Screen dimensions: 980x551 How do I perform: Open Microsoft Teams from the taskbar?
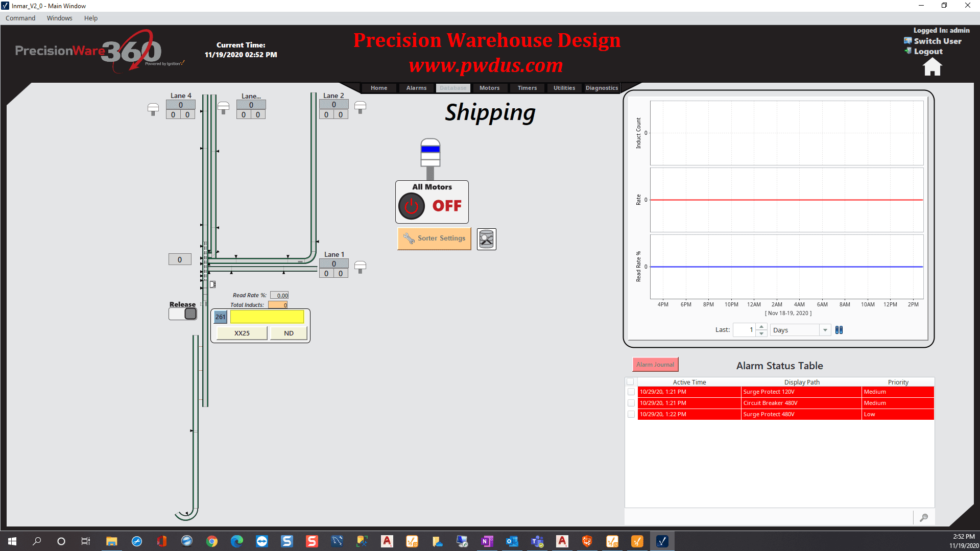point(537,541)
